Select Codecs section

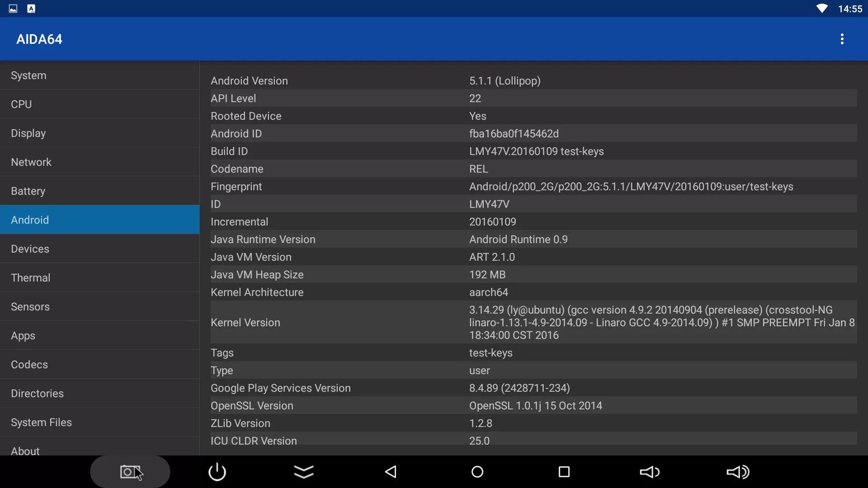point(28,364)
